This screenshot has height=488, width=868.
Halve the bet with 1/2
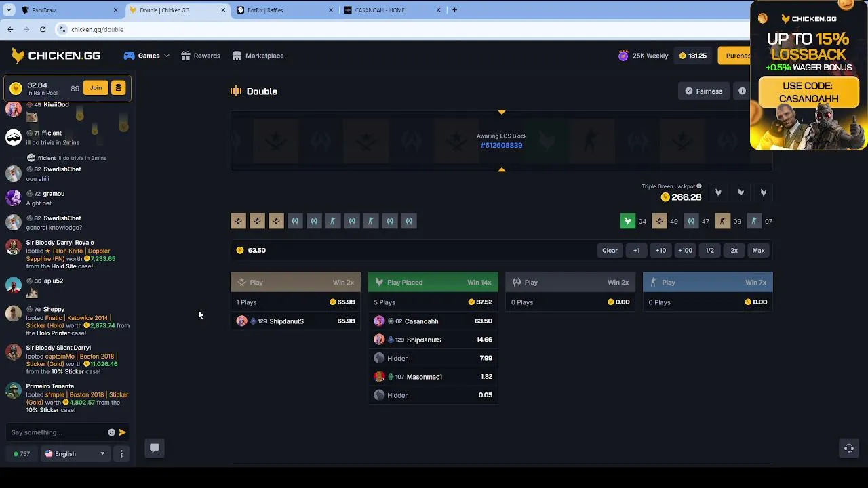click(x=709, y=251)
